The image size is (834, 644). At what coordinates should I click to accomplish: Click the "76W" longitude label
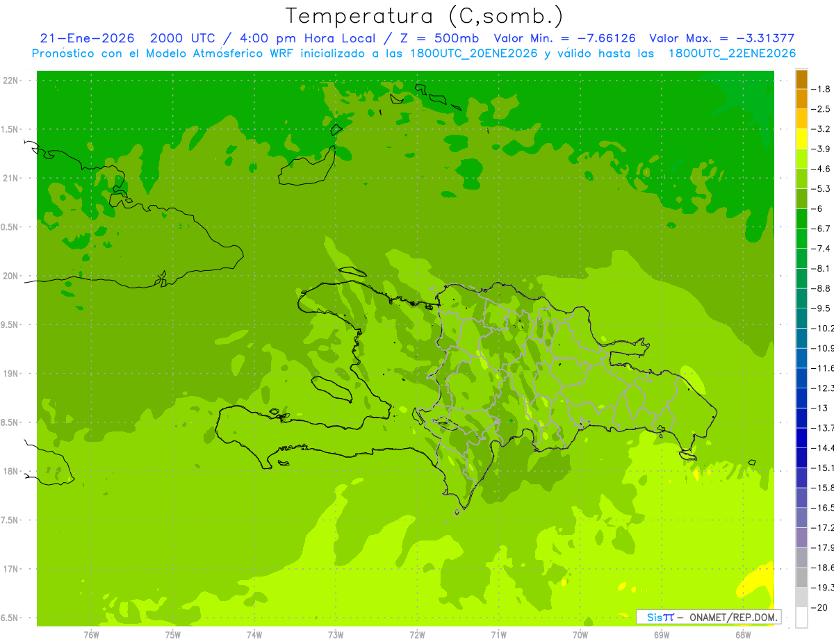tap(91, 634)
